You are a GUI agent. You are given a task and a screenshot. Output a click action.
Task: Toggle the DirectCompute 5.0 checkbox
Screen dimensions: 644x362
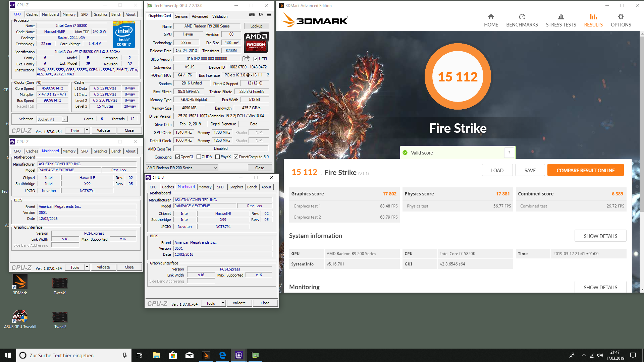[236, 157]
